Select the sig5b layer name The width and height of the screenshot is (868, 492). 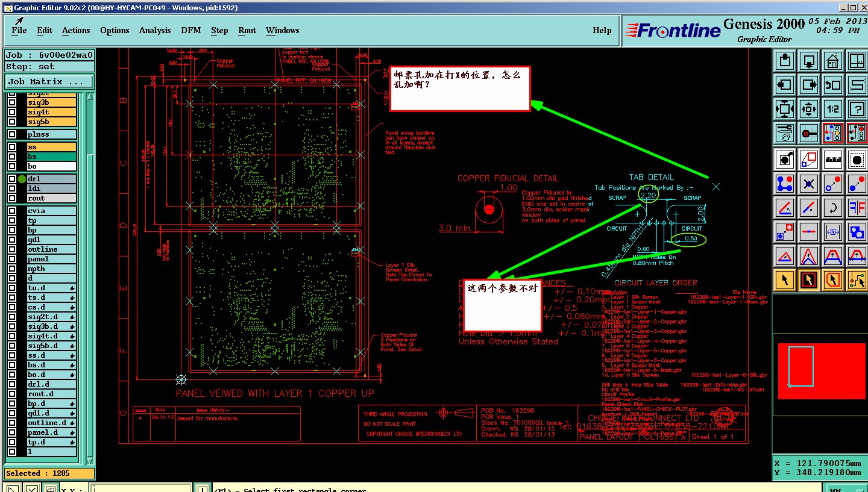click(x=52, y=122)
